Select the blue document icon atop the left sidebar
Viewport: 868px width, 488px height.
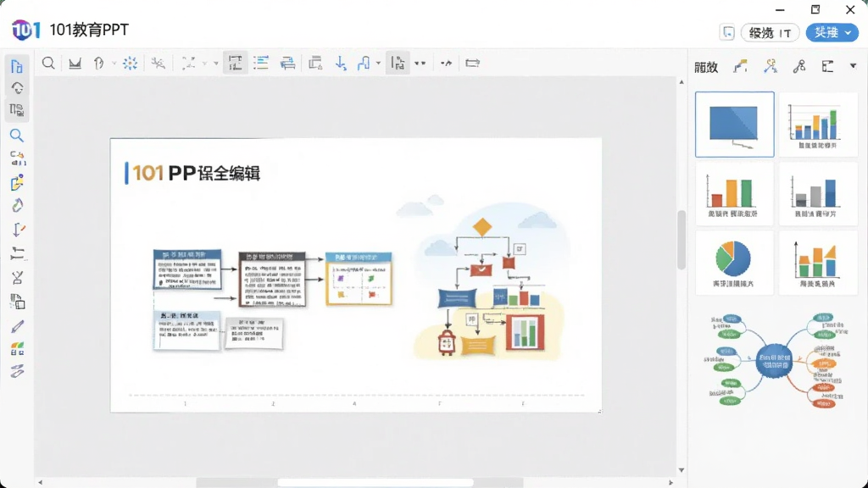click(x=17, y=66)
